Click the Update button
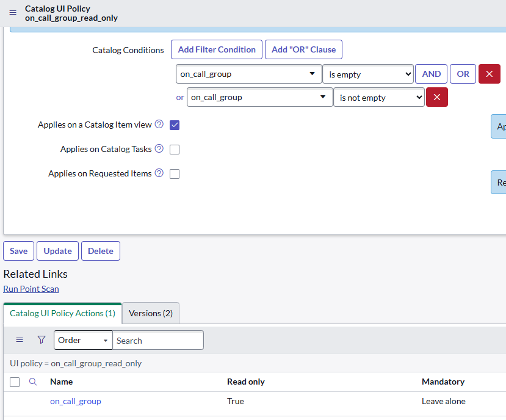This screenshot has height=420, width=506. (x=58, y=251)
